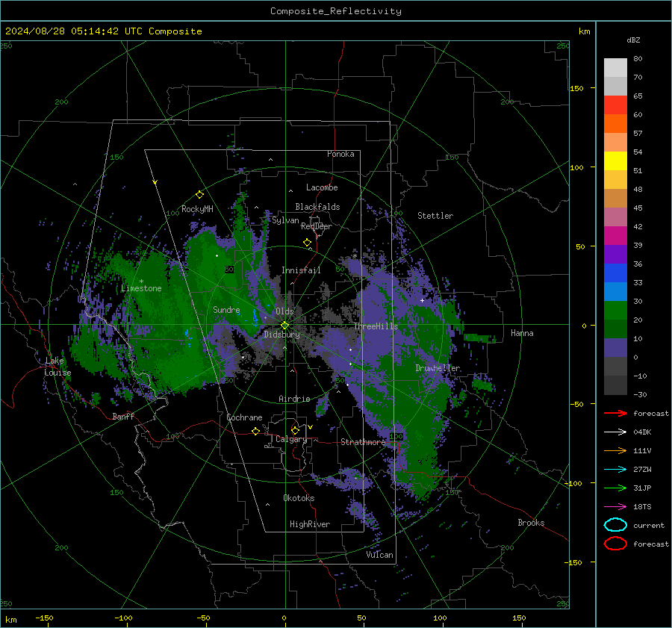Click the Calgary label on the map
The width and height of the screenshot is (672, 628).
click(x=291, y=439)
